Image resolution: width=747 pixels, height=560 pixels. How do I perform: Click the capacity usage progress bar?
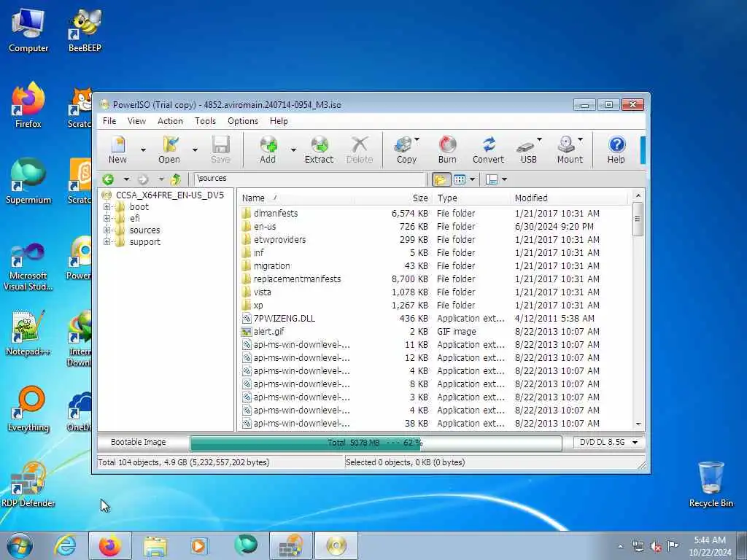376,443
